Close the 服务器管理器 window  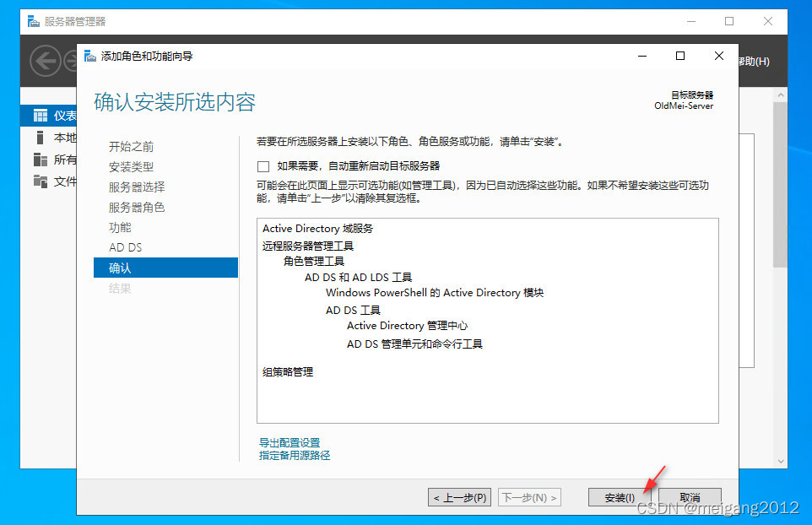[x=768, y=21]
